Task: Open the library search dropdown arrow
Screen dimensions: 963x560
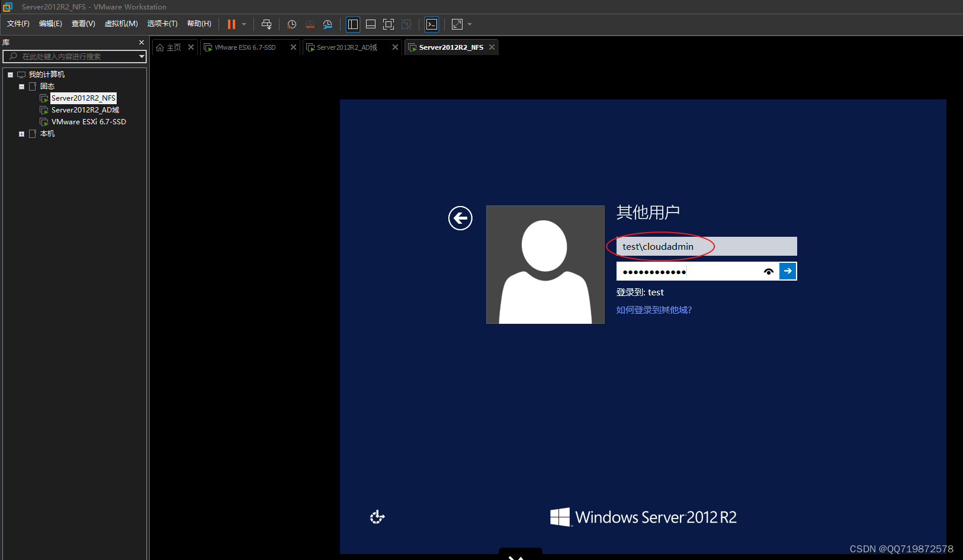Action: (x=142, y=56)
